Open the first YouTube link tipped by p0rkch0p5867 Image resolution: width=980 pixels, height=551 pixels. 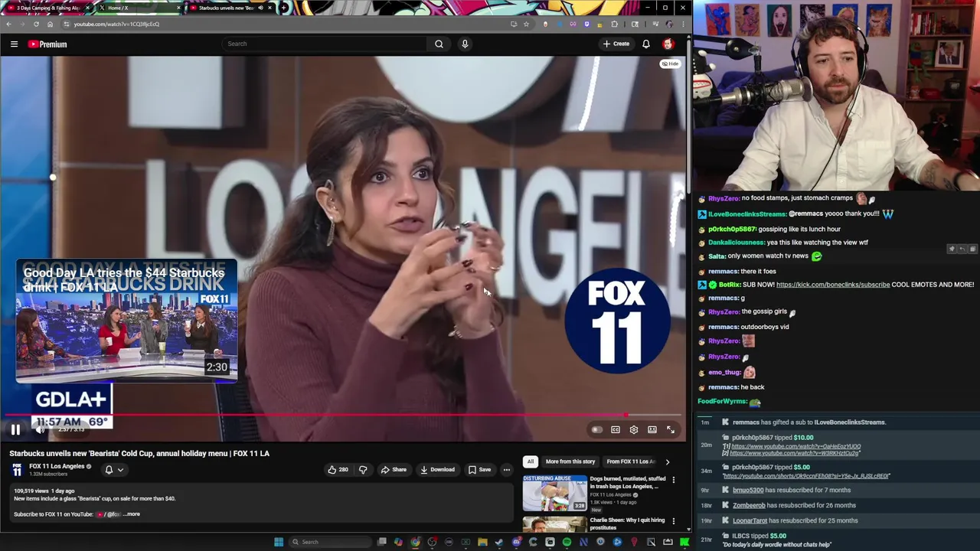(x=795, y=446)
